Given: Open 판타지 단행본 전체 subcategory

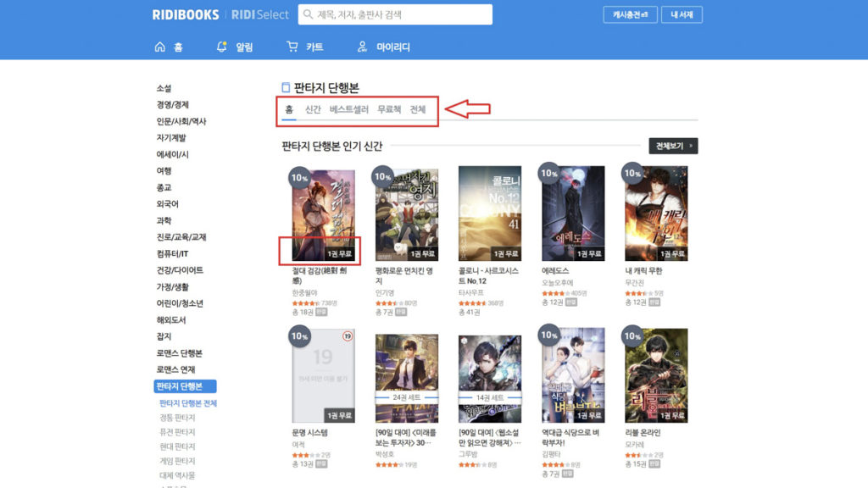Looking at the screenshot, I should tap(188, 403).
